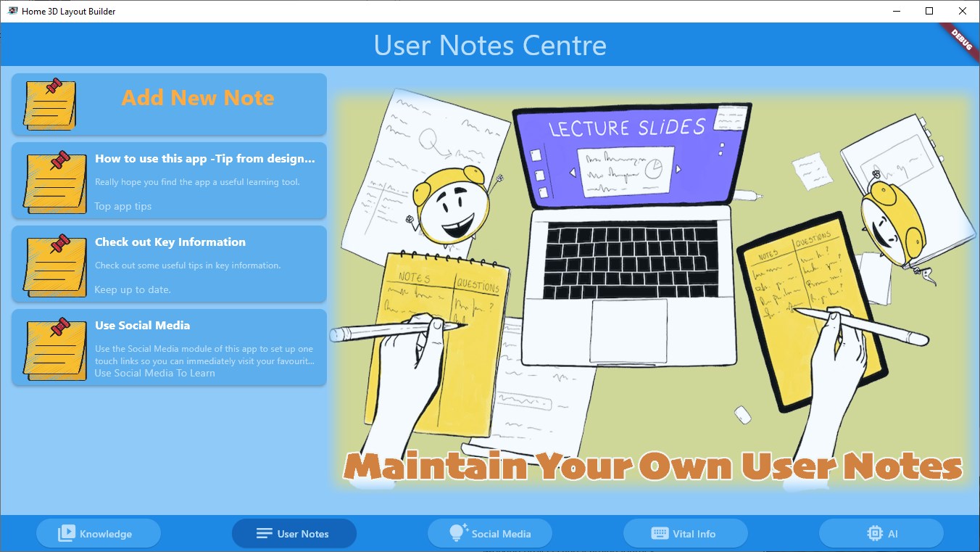Screen dimensions: 980x552
Task: Click the sticky note icon beside Add New Note
Action: (51, 104)
